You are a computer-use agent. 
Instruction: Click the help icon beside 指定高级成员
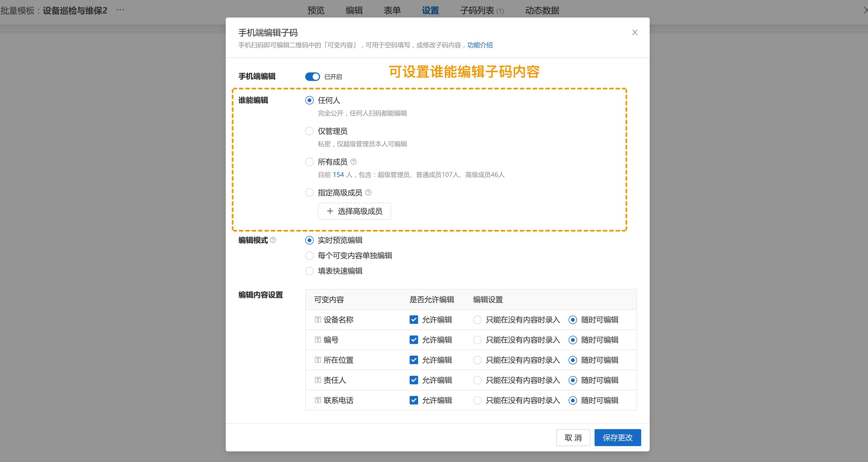click(369, 193)
